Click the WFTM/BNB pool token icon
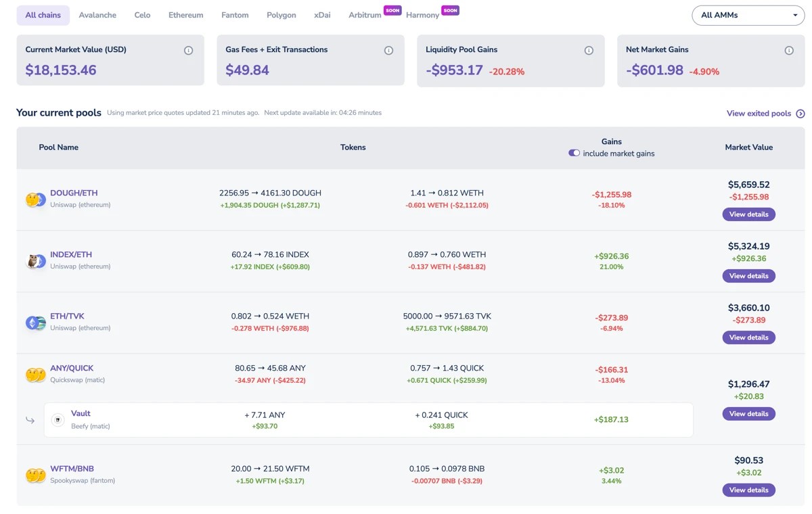The width and height of the screenshot is (812, 514). pos(35,475)
